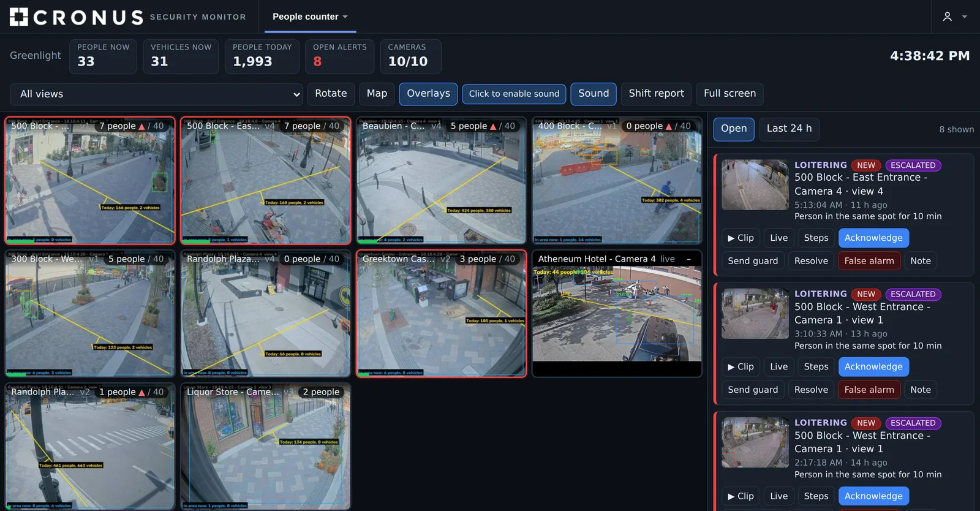Select the 300 Block - West Entrance camera tile

tap(89, 314)
